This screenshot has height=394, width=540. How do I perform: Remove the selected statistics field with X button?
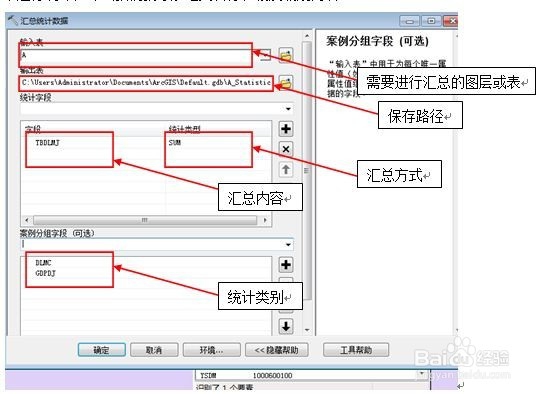pyautogui.click(x=285, y=149)
